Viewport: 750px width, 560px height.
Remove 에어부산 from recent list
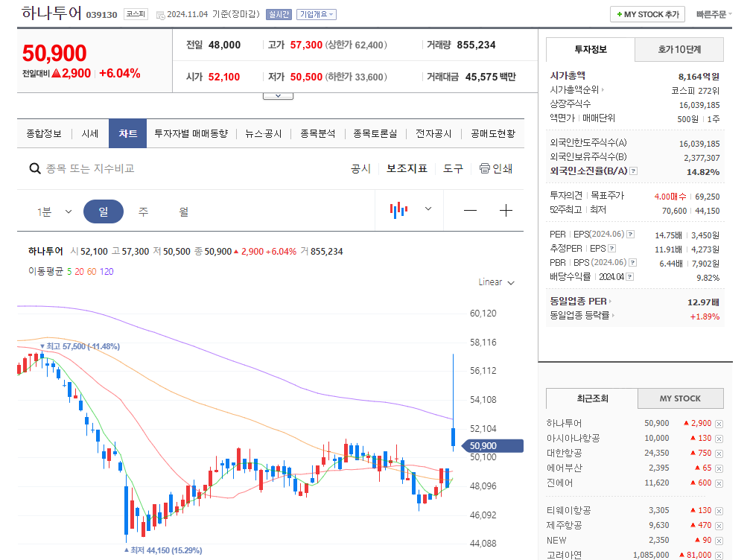719,468
